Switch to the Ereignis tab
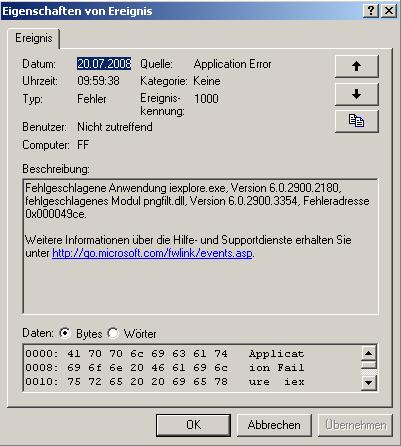Image resolution: width=401 pixels, height=446 pixels. tap(34, 38)
